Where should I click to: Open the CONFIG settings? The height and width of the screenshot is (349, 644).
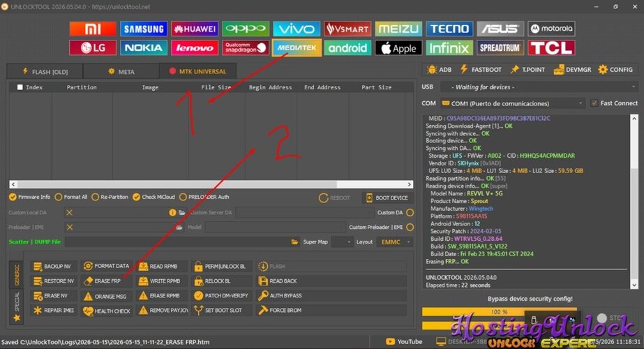(615, 70)
